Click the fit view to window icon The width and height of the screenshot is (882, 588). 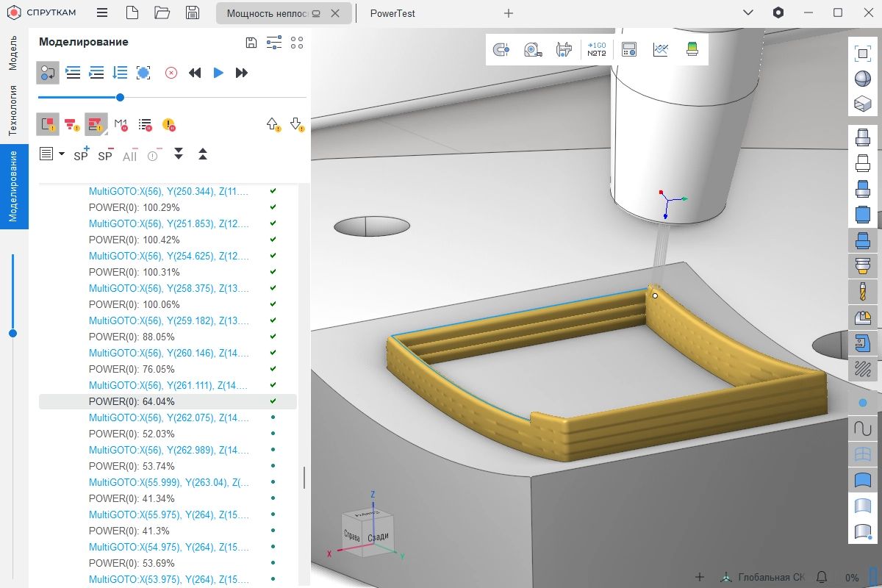tap(862, 54)
